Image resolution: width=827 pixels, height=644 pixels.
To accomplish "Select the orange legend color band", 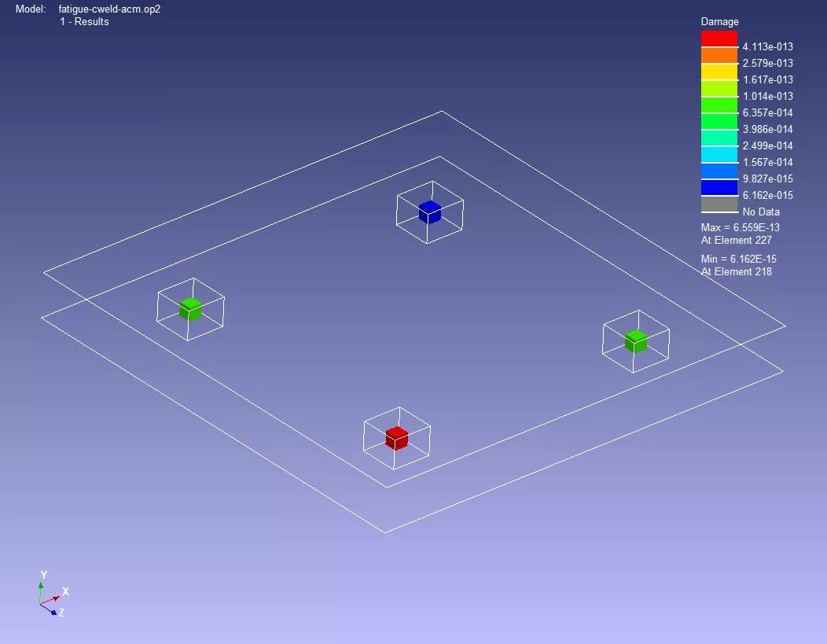I will point(719,55).
